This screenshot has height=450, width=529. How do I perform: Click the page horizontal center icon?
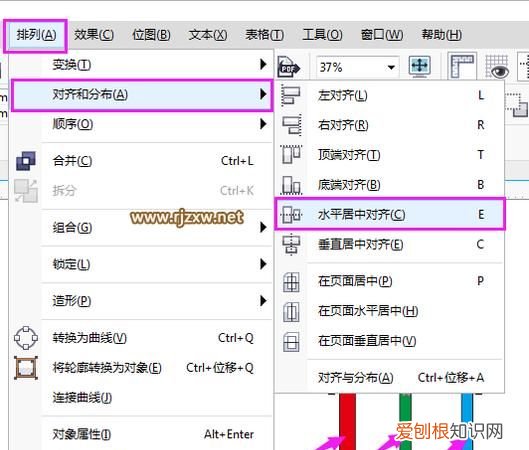(291, 312)
